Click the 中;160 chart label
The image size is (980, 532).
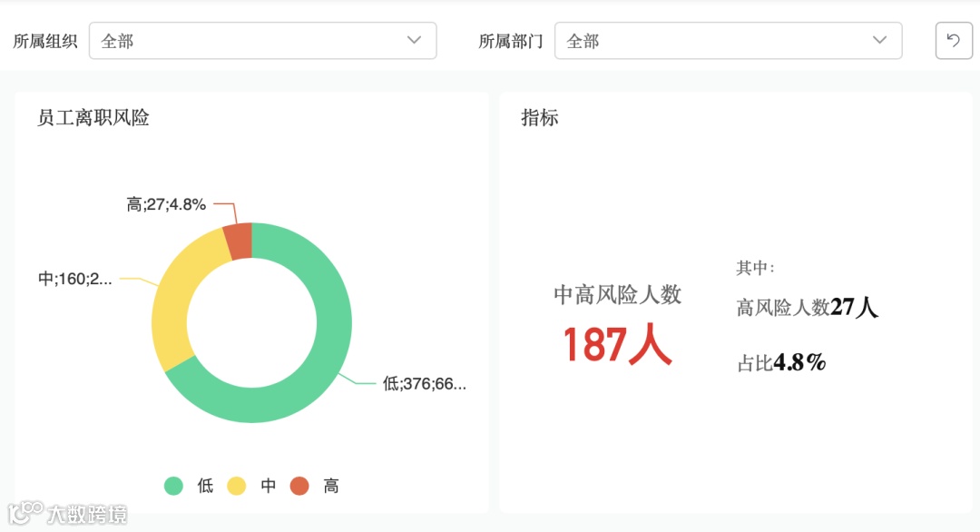[x=75, y=279]
